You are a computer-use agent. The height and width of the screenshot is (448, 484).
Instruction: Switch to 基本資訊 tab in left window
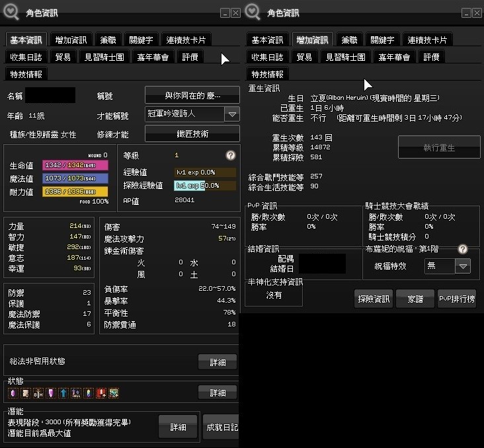click(26, 40)
